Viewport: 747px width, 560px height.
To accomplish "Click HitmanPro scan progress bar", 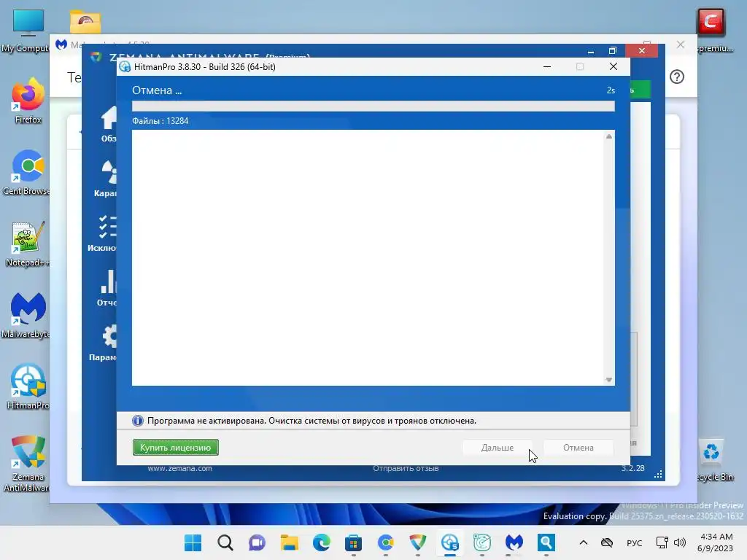I will [373, 106].
